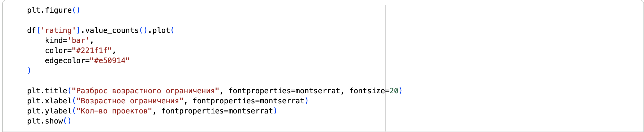
Task: Click on plt.xlabel call
Action: (49, 101)
